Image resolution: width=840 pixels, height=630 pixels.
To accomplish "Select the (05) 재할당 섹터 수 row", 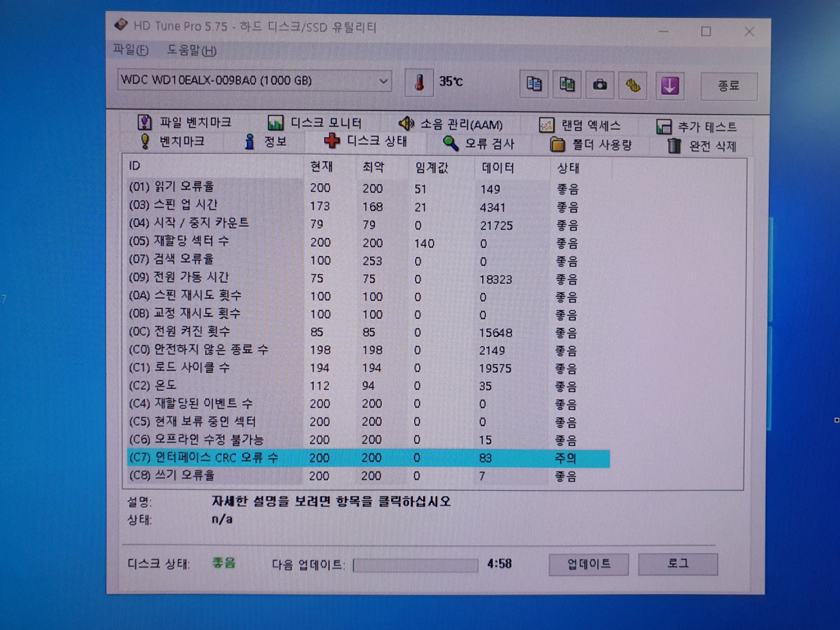I will point(369,242).
